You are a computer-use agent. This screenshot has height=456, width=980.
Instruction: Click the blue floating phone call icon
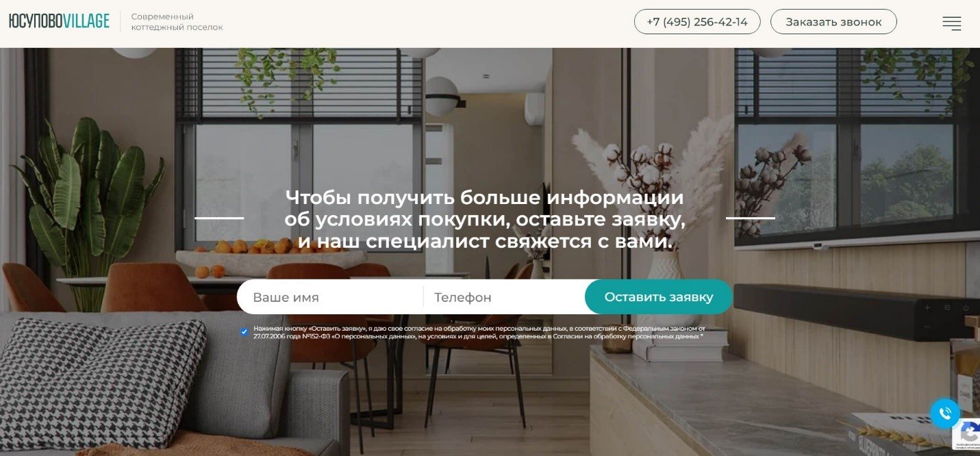[945, 414]
